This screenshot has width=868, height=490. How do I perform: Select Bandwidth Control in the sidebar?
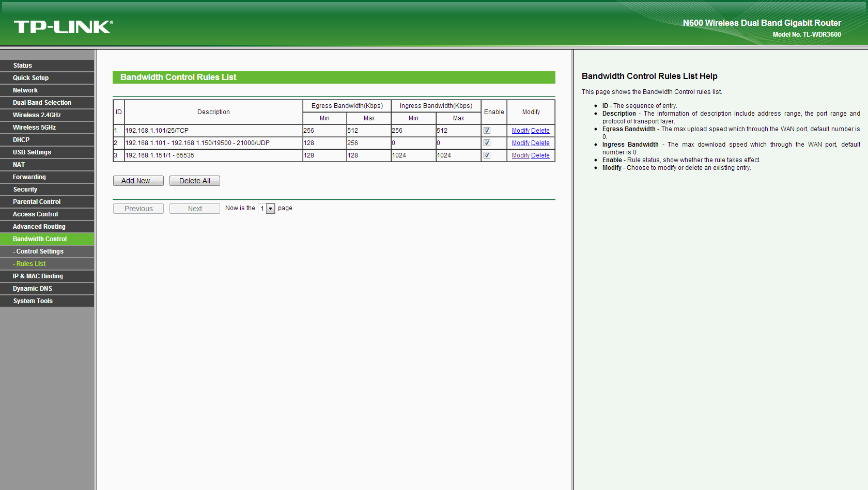(x=47, y=239)
